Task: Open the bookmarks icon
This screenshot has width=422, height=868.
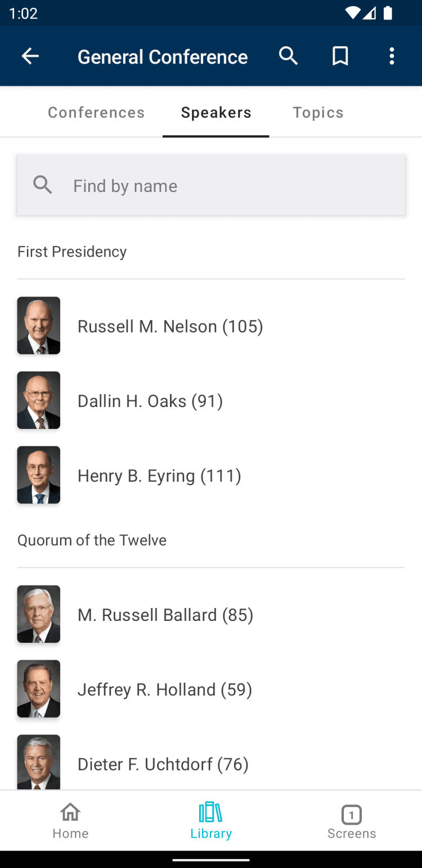Action: tap(340, 56)
